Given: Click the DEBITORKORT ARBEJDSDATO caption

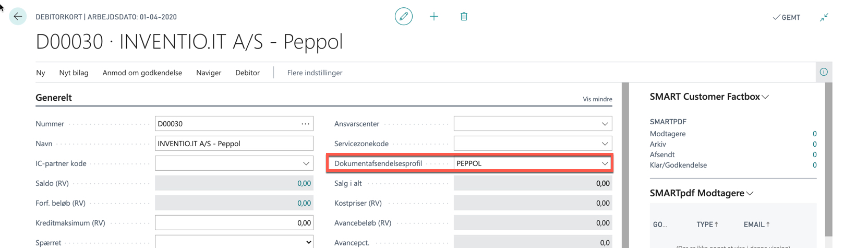Looking at the screenshot, I should tap(106, 17).
